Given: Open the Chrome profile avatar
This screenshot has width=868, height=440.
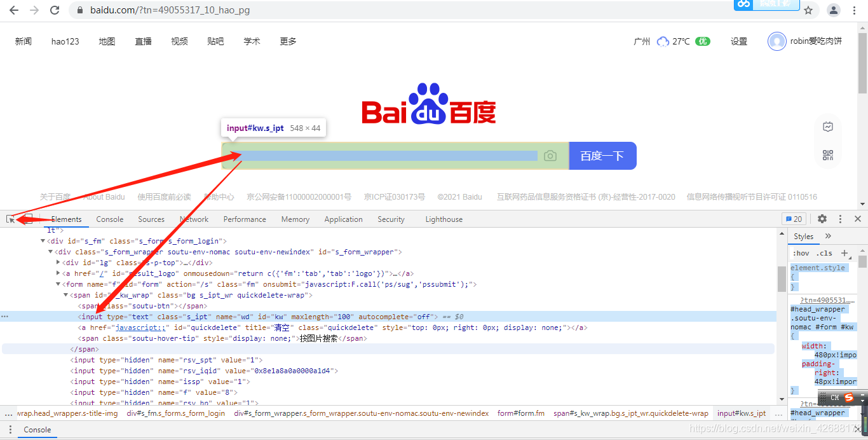Looking at the screenshot, I should coord(834,10).
